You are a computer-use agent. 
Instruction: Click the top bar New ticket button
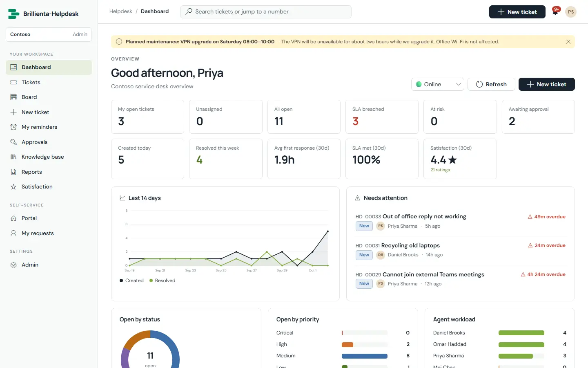[517, 12]
